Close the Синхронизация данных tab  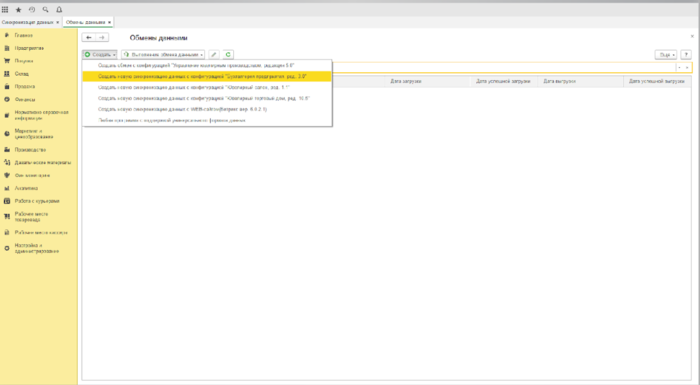point(58,22)
